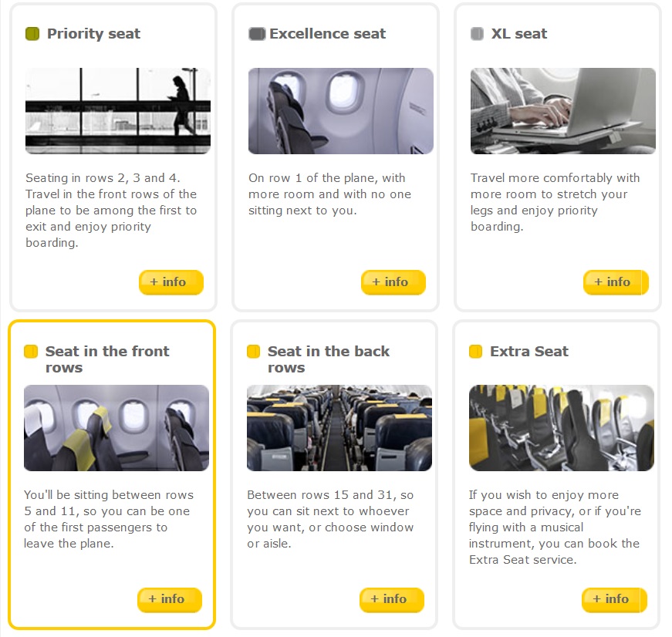Show Extra Seat service info

coord(613,599)
